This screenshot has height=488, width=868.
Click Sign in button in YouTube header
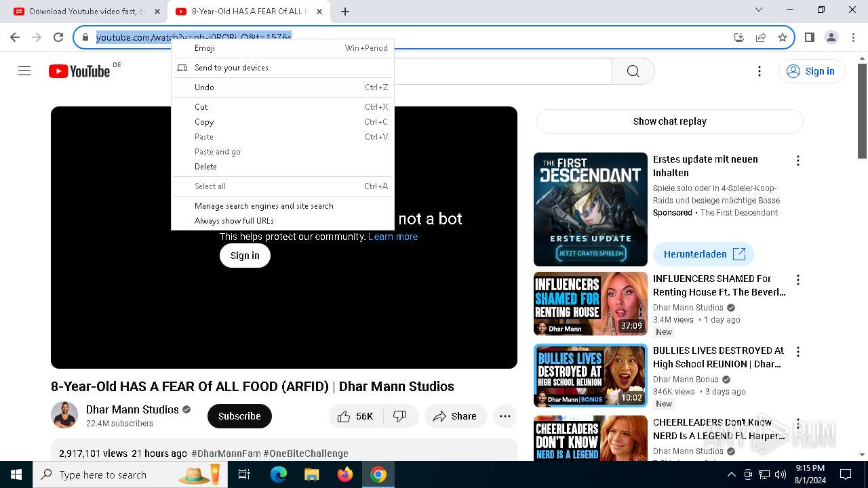tap(812, 71)
